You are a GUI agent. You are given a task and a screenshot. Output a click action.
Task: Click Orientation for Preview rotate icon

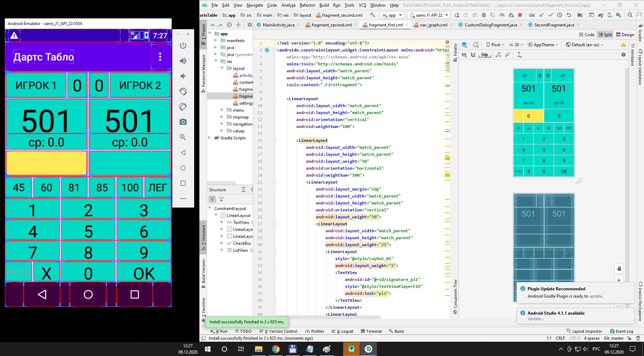click(x=476, y=44)
